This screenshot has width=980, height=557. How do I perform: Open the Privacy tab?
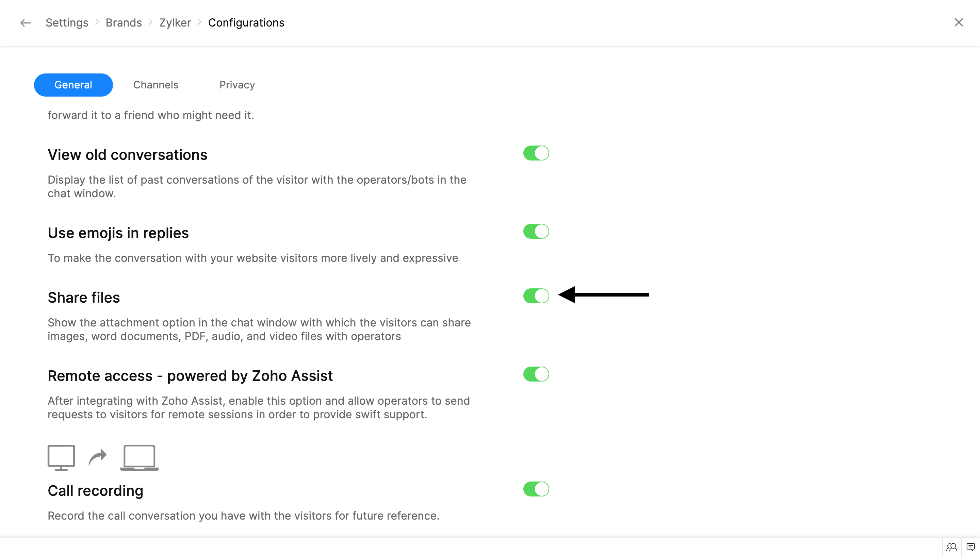point(237,85)
